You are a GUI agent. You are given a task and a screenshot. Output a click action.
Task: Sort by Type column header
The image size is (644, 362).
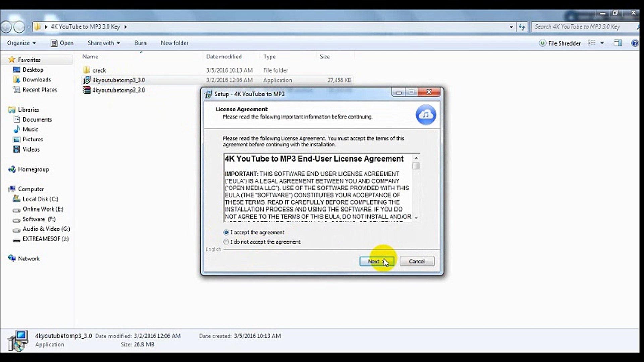pos(269,57)
